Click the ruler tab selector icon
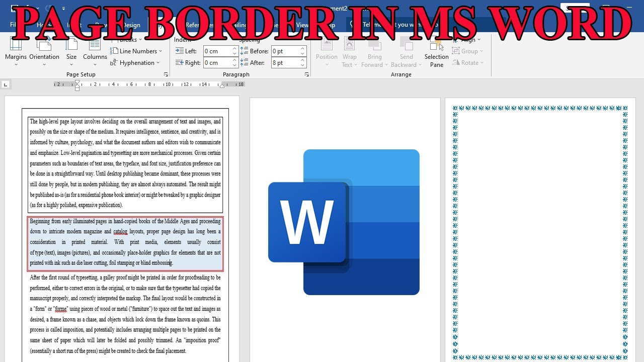The image size is (644, 362). [6, 84]
